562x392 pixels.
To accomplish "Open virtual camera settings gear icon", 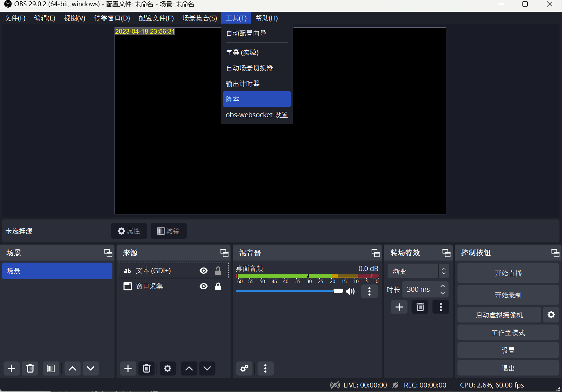I will coord(551,315).
